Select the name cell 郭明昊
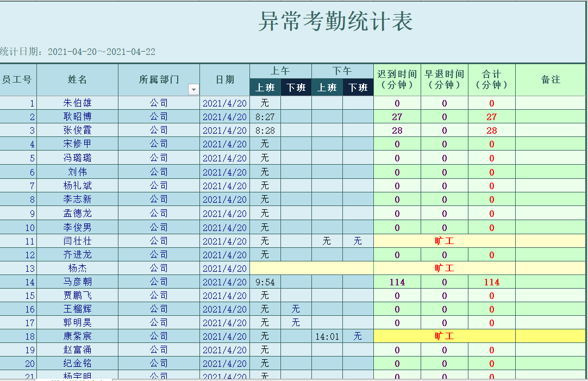 [78, 322]
